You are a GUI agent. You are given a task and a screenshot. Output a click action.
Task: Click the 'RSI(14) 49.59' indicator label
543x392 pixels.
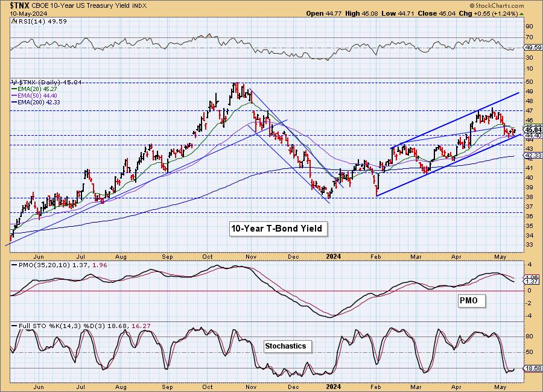point(42,21)
